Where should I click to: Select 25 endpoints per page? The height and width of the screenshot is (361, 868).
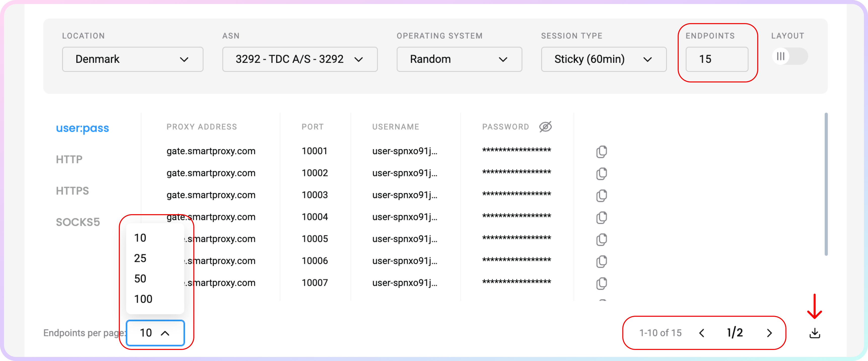point(140,258)
